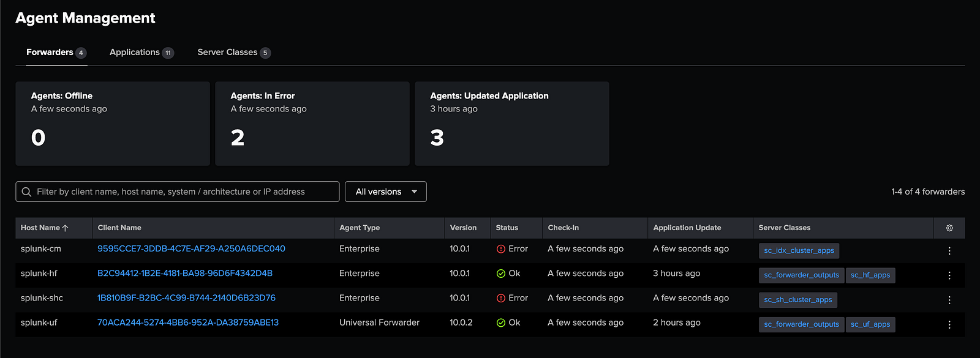The width and height of the screenshot is (980, 358).
Task: Click the Ok status icon for splunk-uf
Action: [x=501, y=323]
